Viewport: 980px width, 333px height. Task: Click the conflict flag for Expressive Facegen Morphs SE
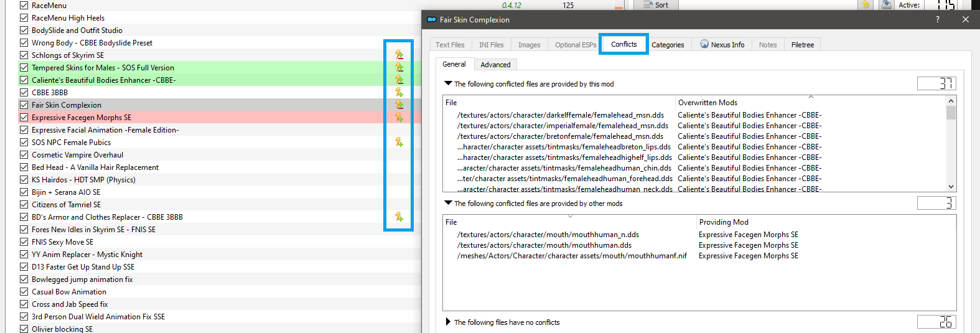pos(399,117)
